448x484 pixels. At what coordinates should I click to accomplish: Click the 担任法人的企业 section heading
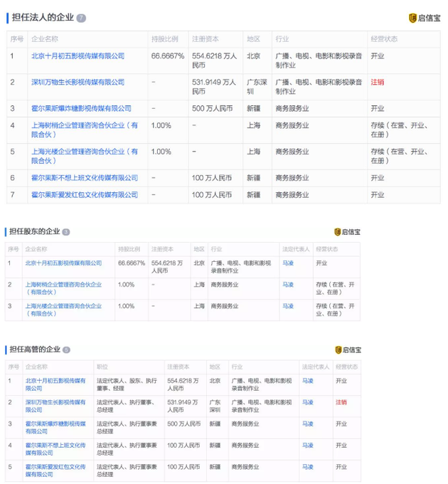pos(43,17)
